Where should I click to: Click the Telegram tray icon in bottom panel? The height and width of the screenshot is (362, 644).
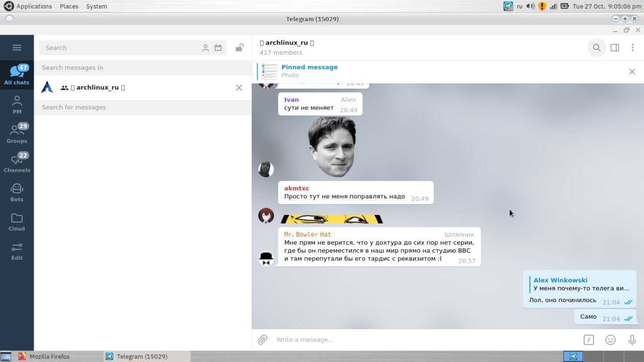[573, 356]
